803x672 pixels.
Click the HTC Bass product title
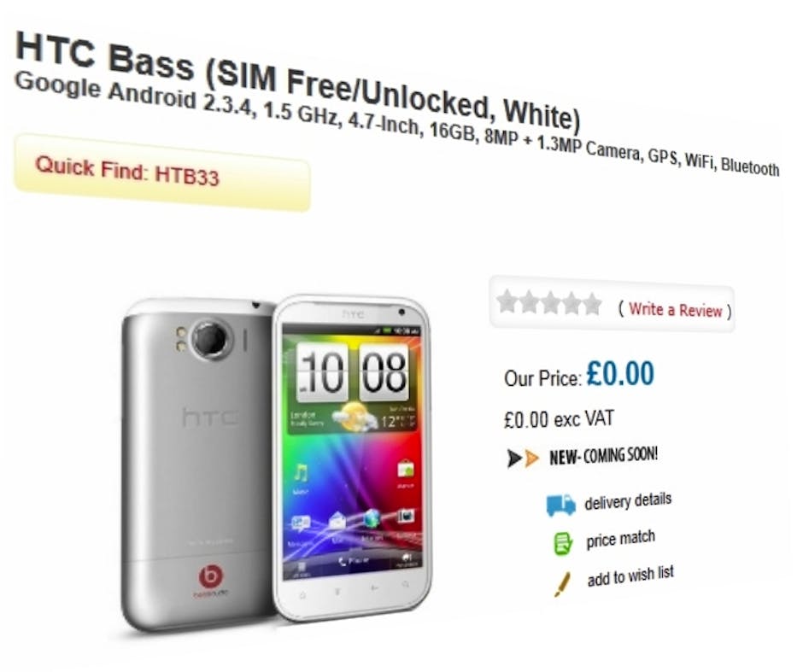coord(298,81)
